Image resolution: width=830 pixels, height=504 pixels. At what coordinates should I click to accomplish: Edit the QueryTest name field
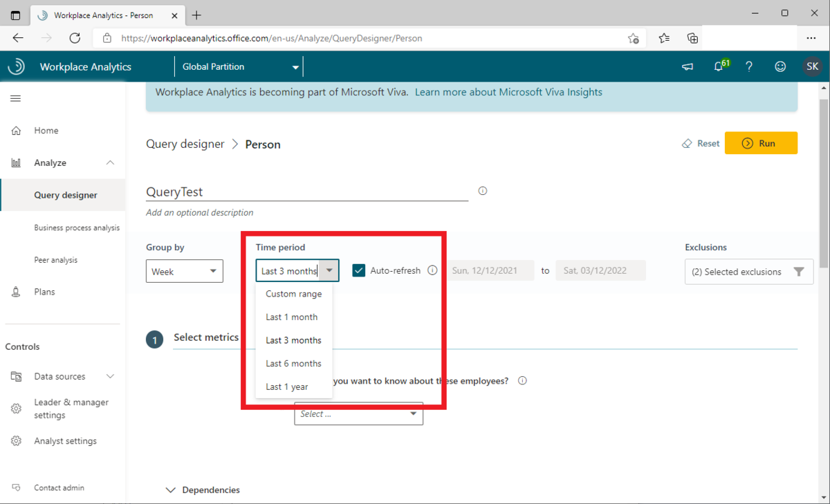307,192
